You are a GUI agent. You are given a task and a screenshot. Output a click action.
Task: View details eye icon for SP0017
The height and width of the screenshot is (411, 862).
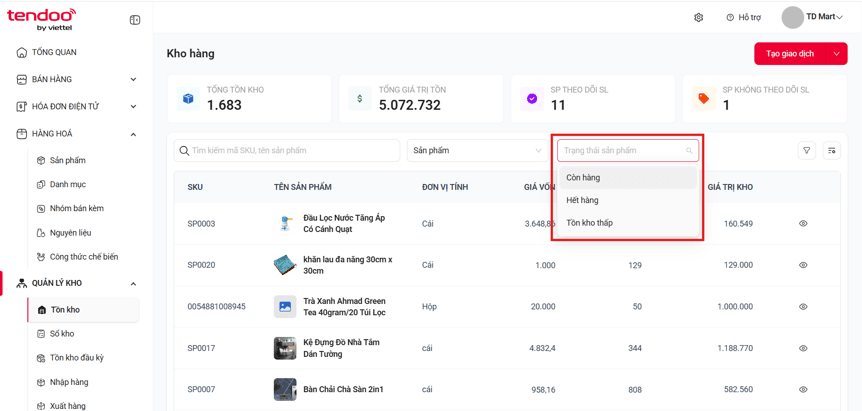point(803,348)
